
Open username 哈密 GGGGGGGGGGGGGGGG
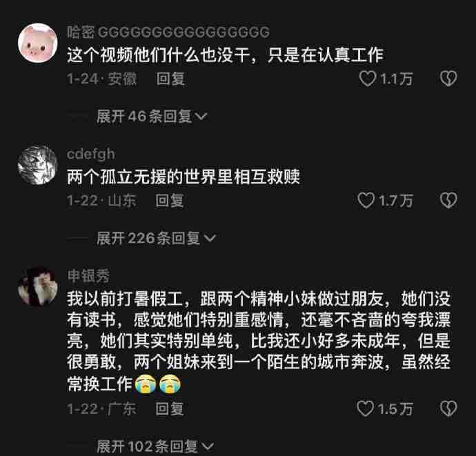pyautogui.click(x=168, y=32)
